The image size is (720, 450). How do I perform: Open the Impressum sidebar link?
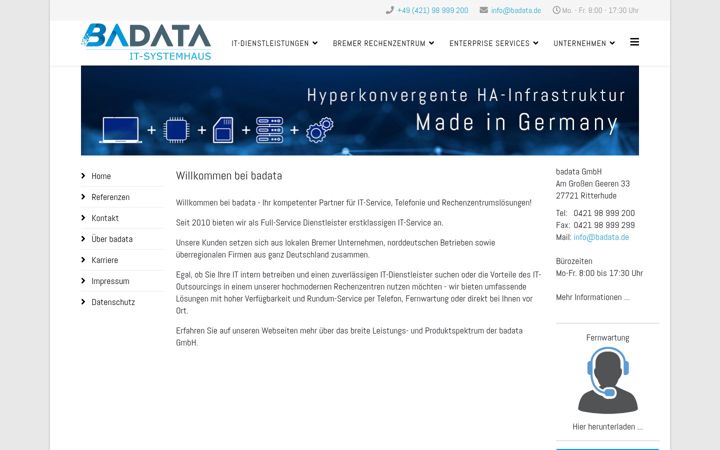tap(110, 281)
